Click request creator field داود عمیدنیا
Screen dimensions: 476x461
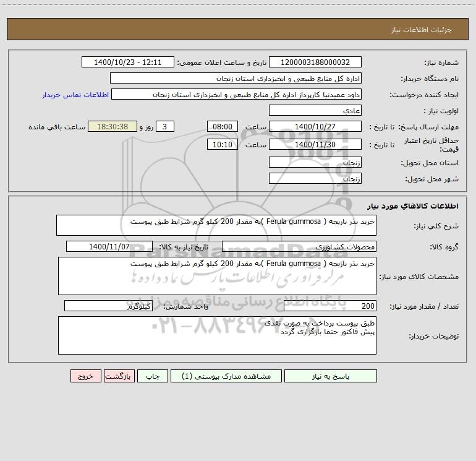point(237,94)
